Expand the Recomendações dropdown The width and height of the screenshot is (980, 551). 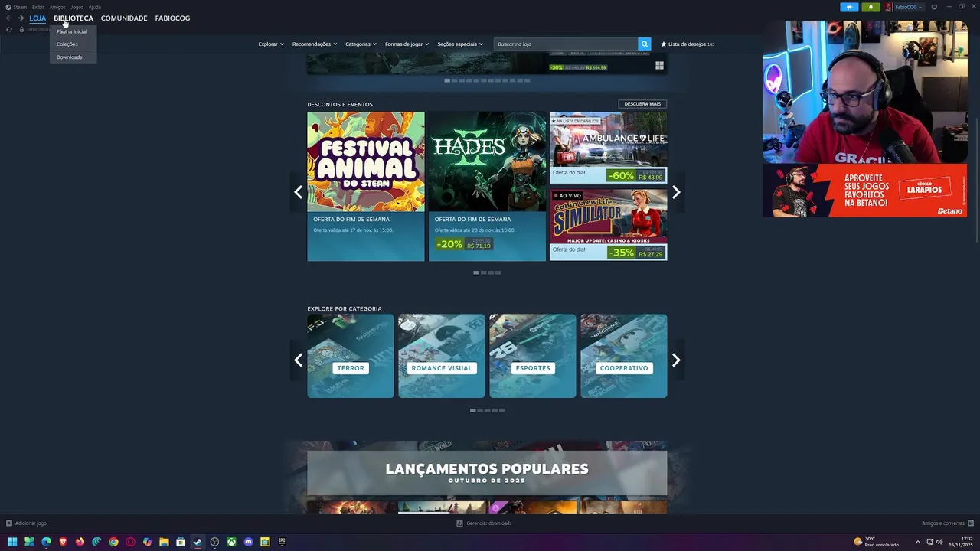pyautogui.click(x=315, y=44)
